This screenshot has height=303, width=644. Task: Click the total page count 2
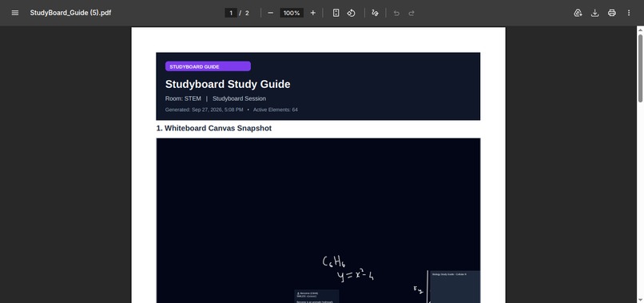[247, 13]
